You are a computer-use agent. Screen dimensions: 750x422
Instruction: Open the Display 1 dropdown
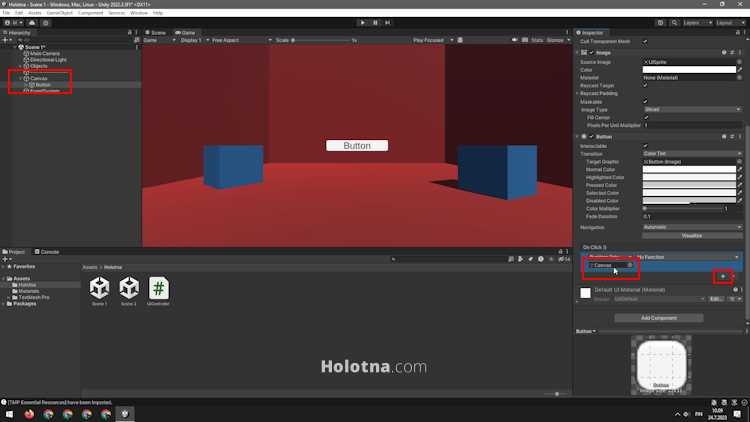pyautogui.click(x=194, y=40)
